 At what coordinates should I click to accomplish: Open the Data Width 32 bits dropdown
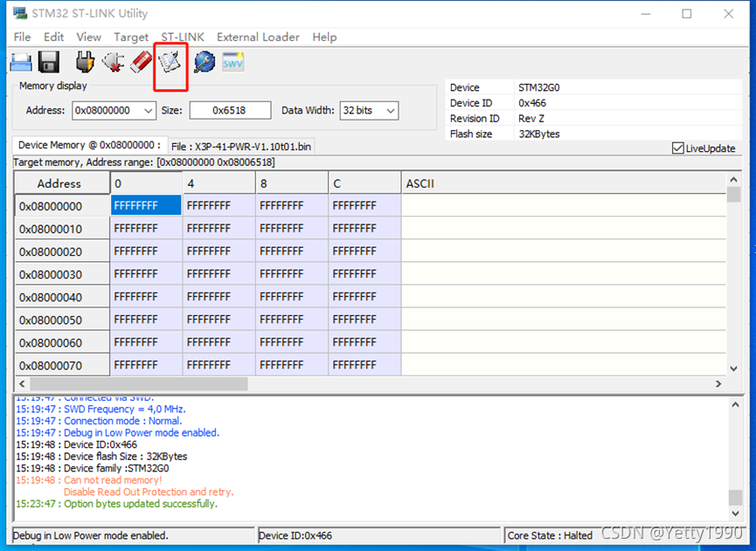391,111
